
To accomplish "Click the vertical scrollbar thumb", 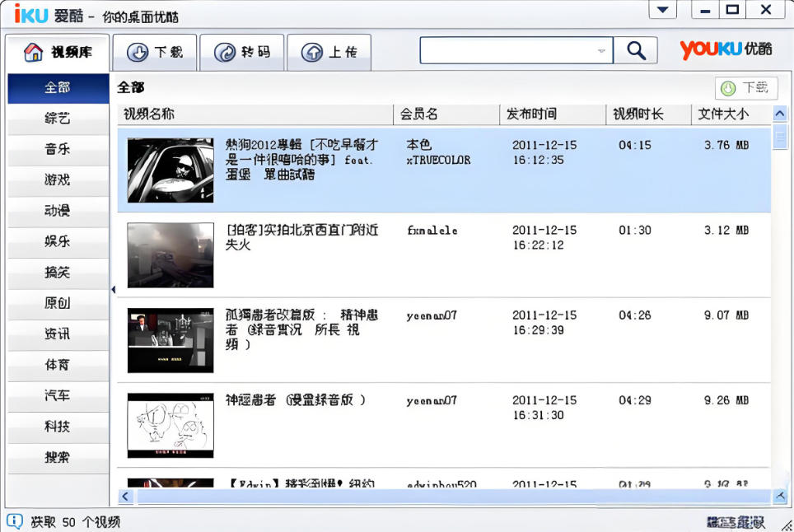I will pyautogui.click(x=780, y=136).
